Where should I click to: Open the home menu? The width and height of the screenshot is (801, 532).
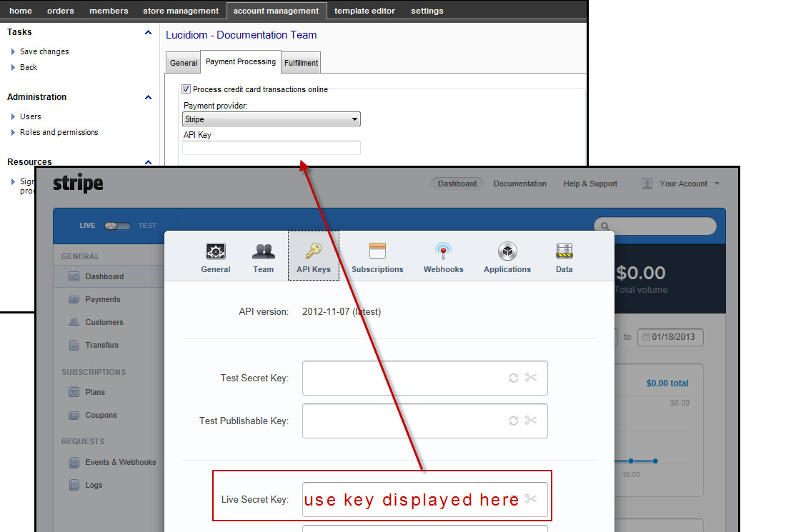[x=21, y=11]
